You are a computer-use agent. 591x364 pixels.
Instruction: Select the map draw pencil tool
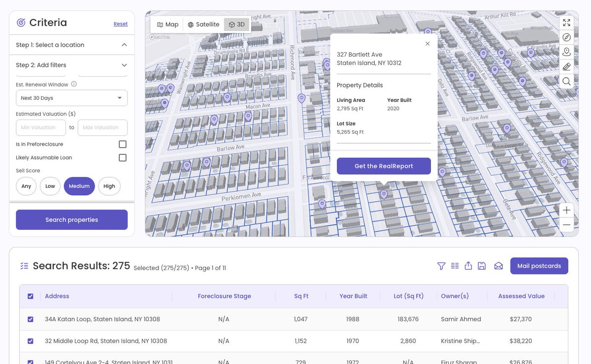(x=566, y=66)
